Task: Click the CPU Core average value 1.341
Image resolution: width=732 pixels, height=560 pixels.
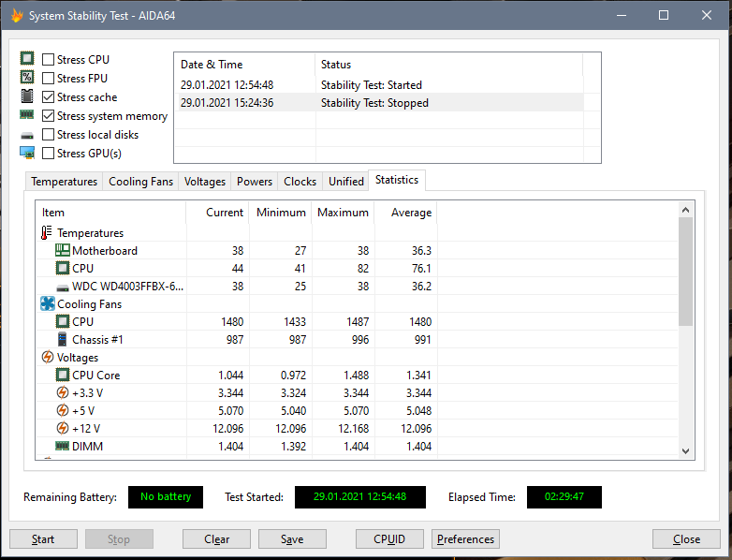Action: [x=418, y=375]
